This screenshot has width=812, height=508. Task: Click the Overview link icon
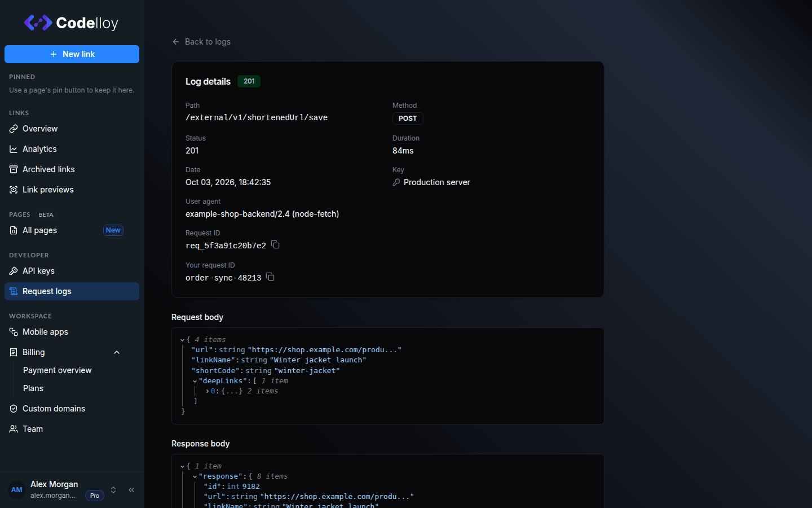[14, 129]
